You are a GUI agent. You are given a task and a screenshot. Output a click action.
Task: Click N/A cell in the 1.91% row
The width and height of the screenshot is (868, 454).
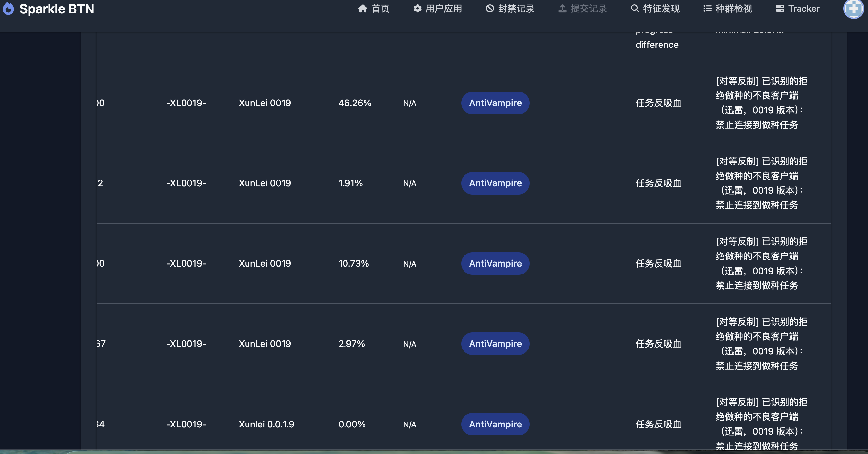coord(410,183)
